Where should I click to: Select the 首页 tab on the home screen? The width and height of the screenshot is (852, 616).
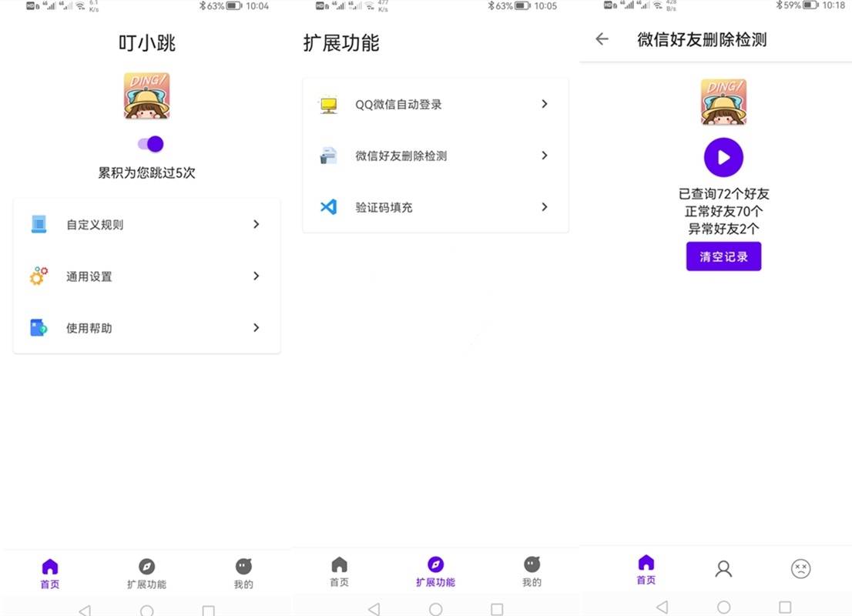49,573
